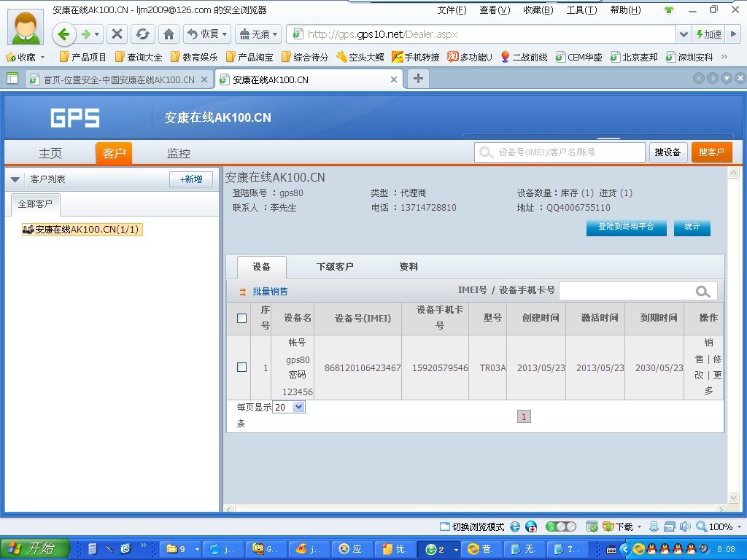Click the browser doctor medical icon
This screenshot has height=560, width=747.
click(x=531, y=526)
